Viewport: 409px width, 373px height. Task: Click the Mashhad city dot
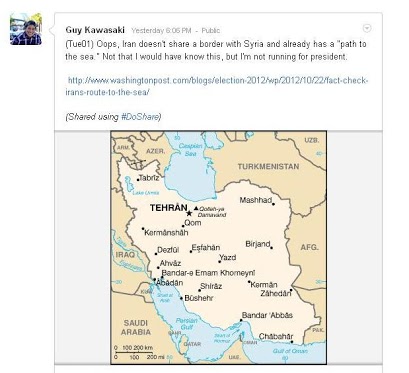(273, 204)
